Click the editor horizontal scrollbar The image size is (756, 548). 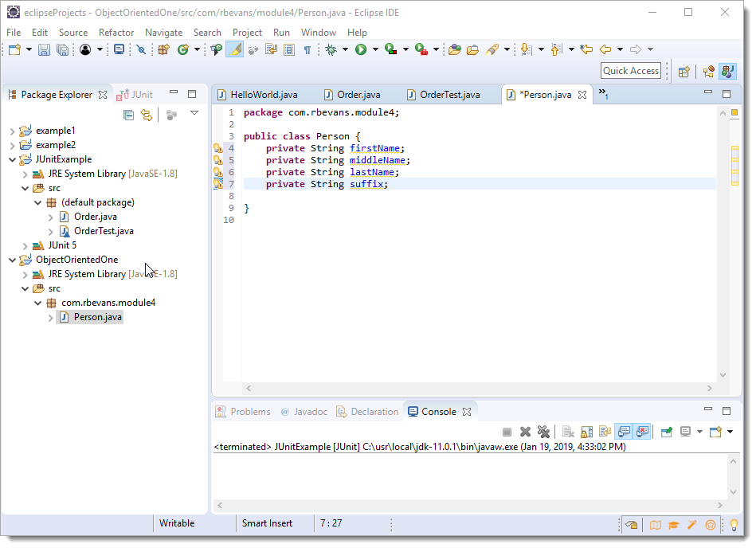coord(478,389)
